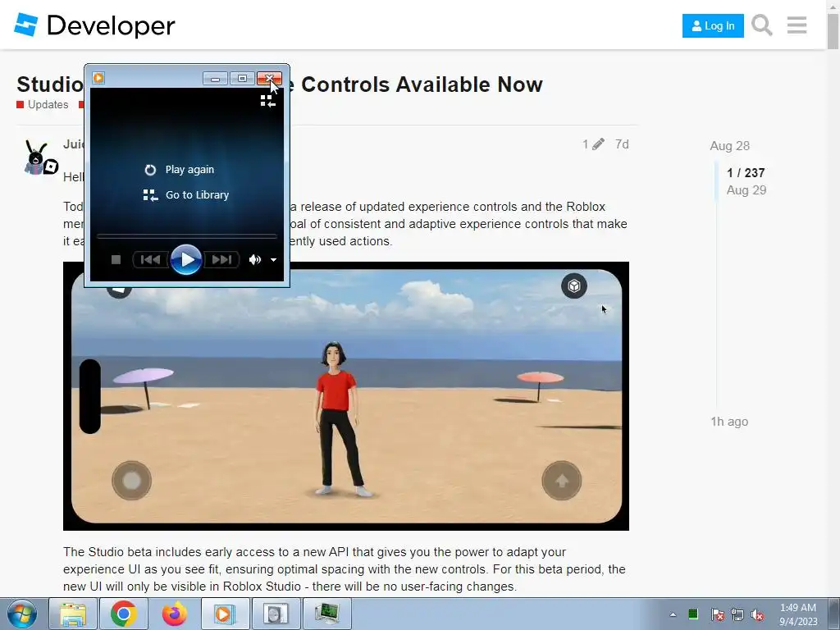Click Switch to Library icon at top right of player
Viewport: 840px width, 630px height.
[268, 101]
